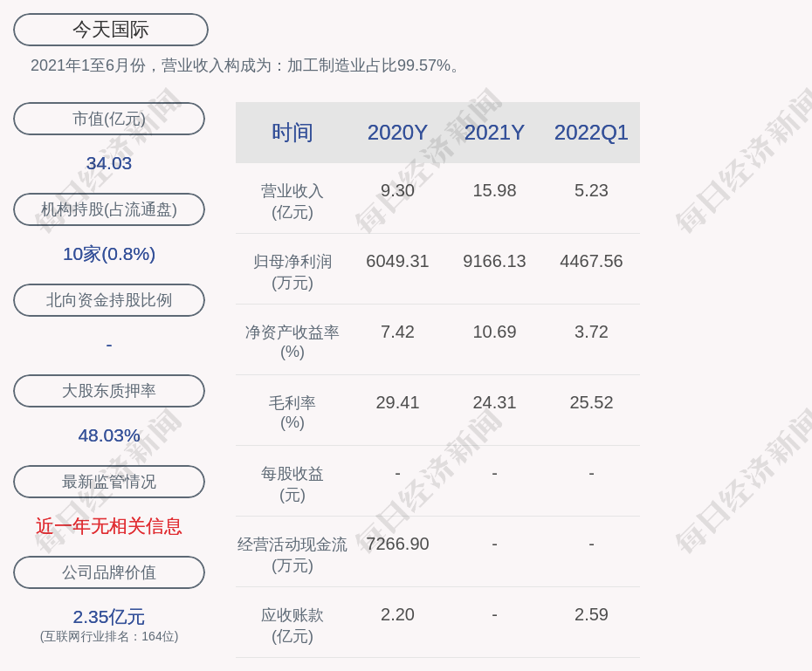Screen dimensions: 812x671
Task: Click the 时间 column header
Action: pyautogui.click(x=292, y=133)
